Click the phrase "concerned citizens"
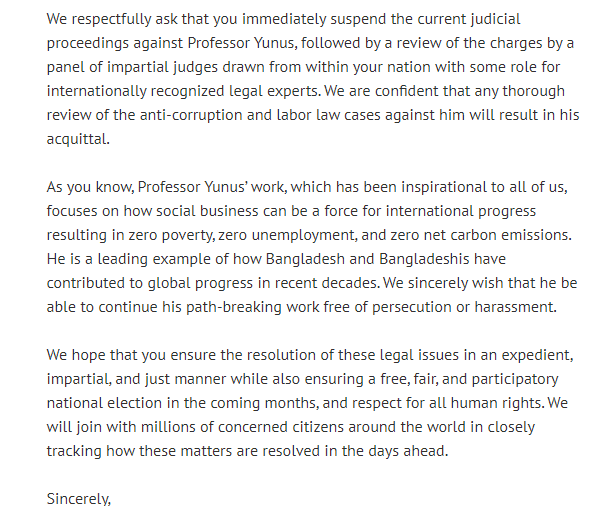 281,427
